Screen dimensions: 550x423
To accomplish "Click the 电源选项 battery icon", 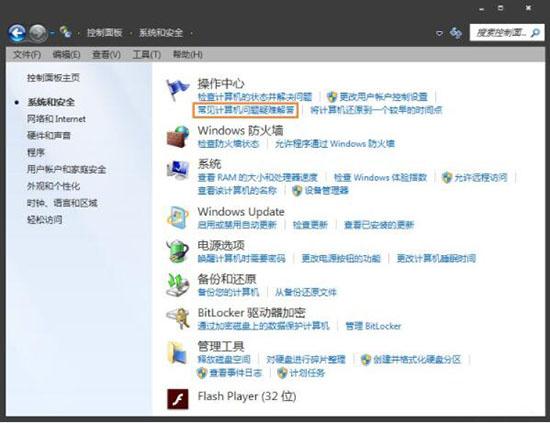I will 177,251.
